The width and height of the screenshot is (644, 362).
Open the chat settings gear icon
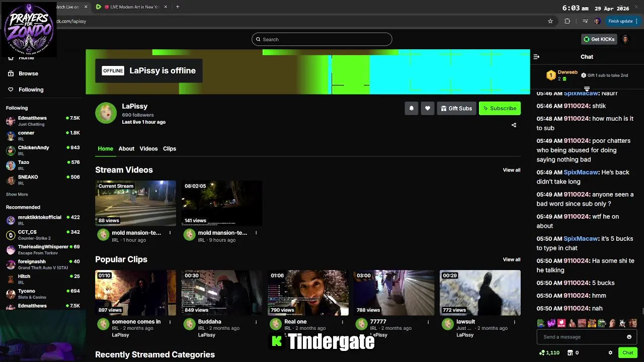click(x=610, y=353)
